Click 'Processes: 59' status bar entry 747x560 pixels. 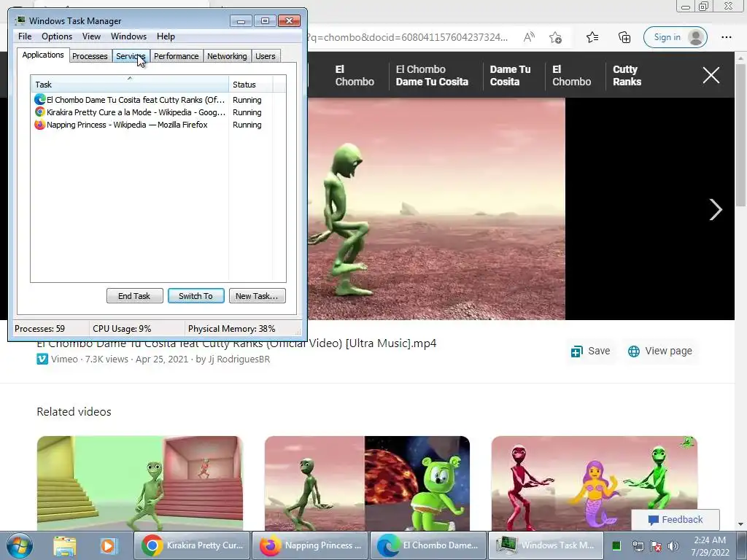pos(39,329)
